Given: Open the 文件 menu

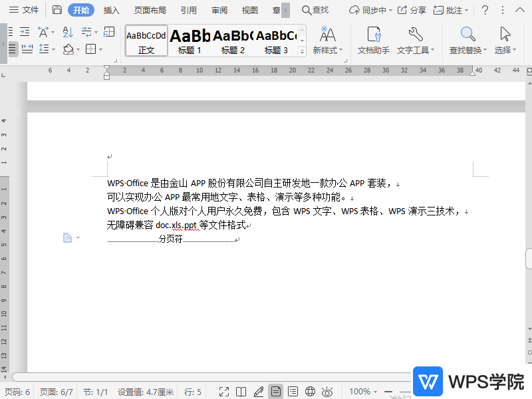Looking at the screenshot, I should (23, 10).
